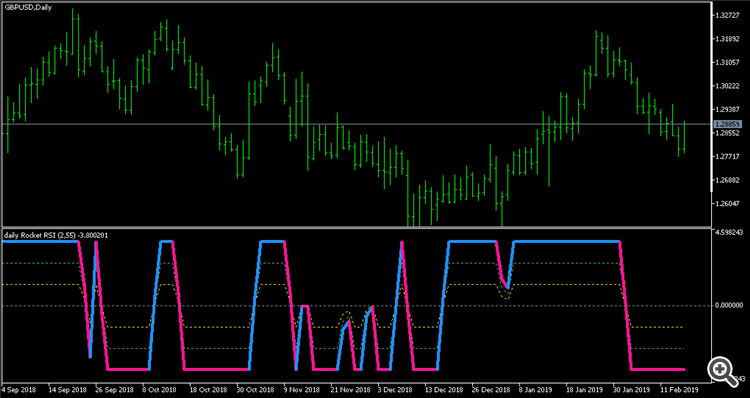Click date label 21 Nov 2018

pos(351,390)
